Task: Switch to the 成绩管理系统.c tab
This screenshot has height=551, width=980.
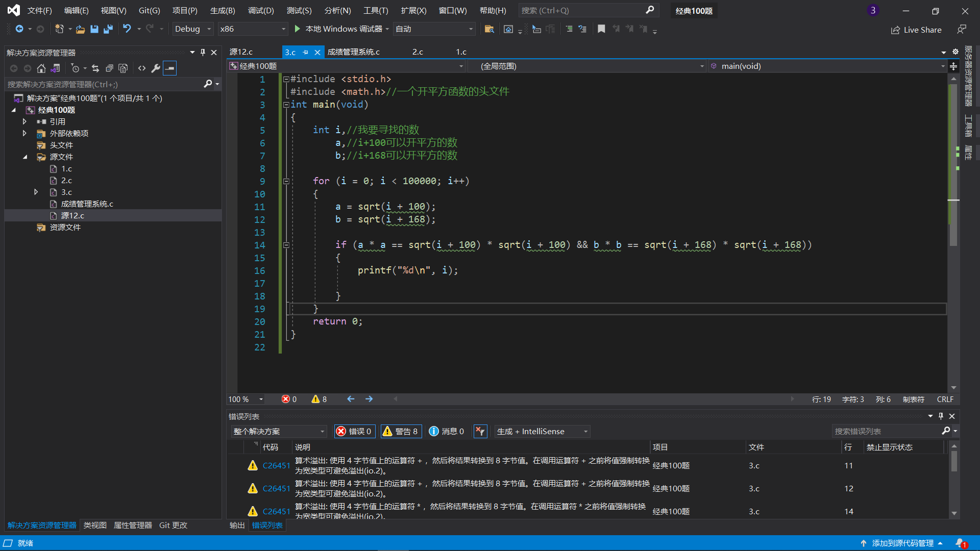Action: [353, 52]
